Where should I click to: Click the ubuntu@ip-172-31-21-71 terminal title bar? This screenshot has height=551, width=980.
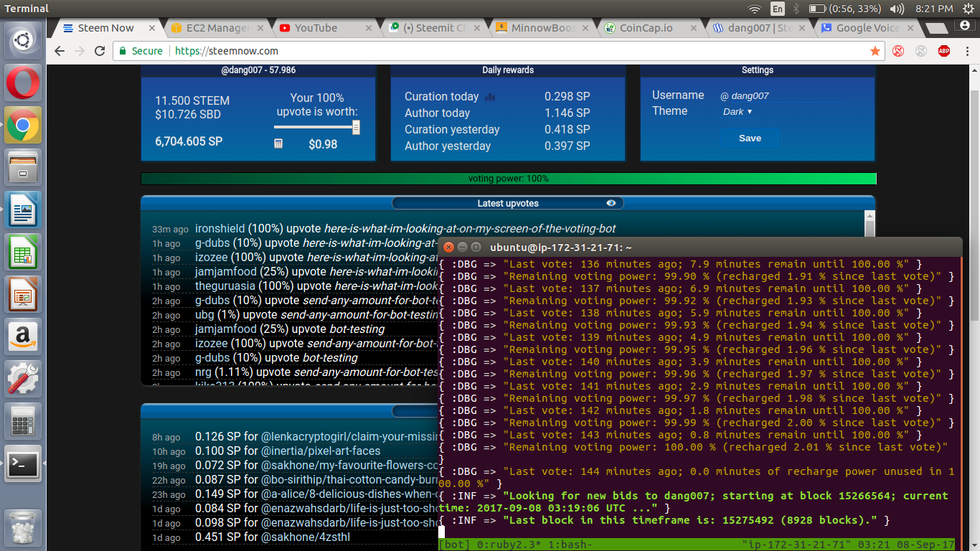[699, 247]
